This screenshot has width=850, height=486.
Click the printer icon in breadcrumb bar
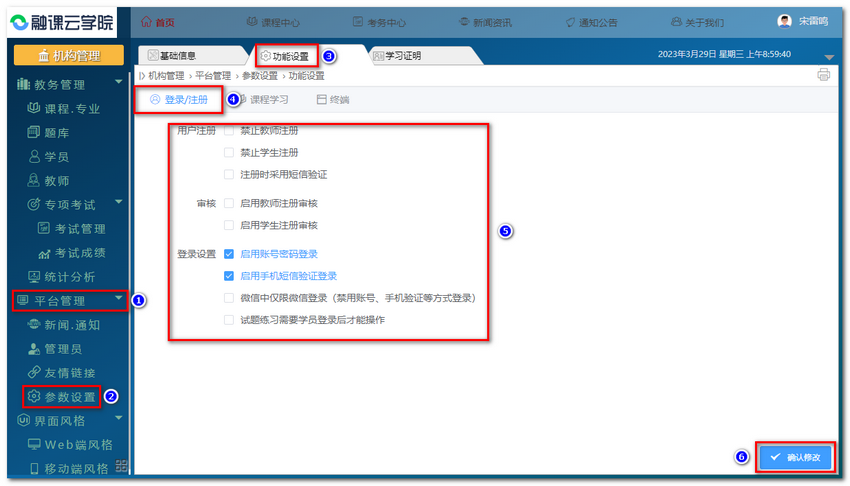(x=824, y=75)
